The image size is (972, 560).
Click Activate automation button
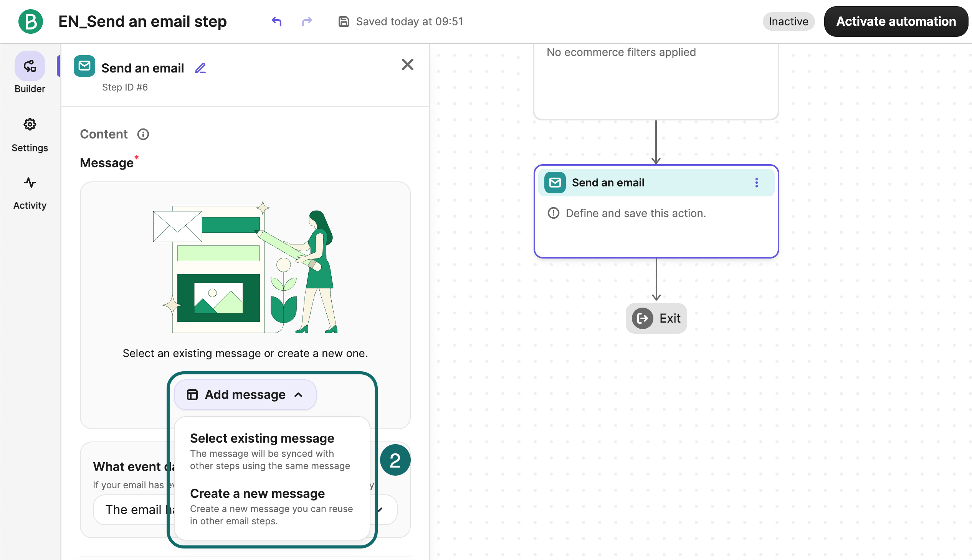(x=895, y=21)
